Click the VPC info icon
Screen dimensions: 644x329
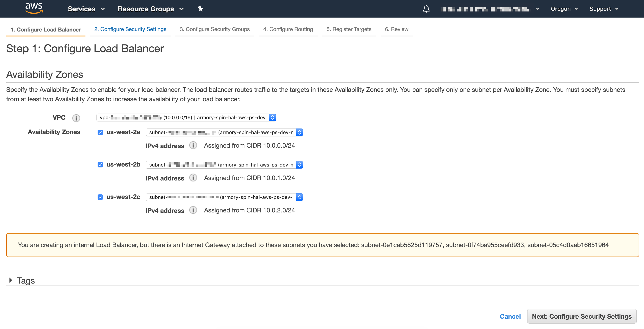[76, 118]
